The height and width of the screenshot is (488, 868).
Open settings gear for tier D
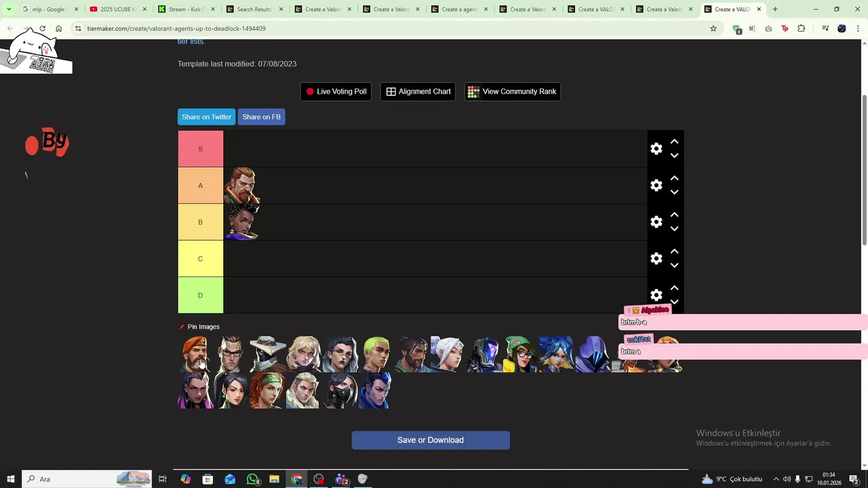pyautogui.click(x=656, y=295)
